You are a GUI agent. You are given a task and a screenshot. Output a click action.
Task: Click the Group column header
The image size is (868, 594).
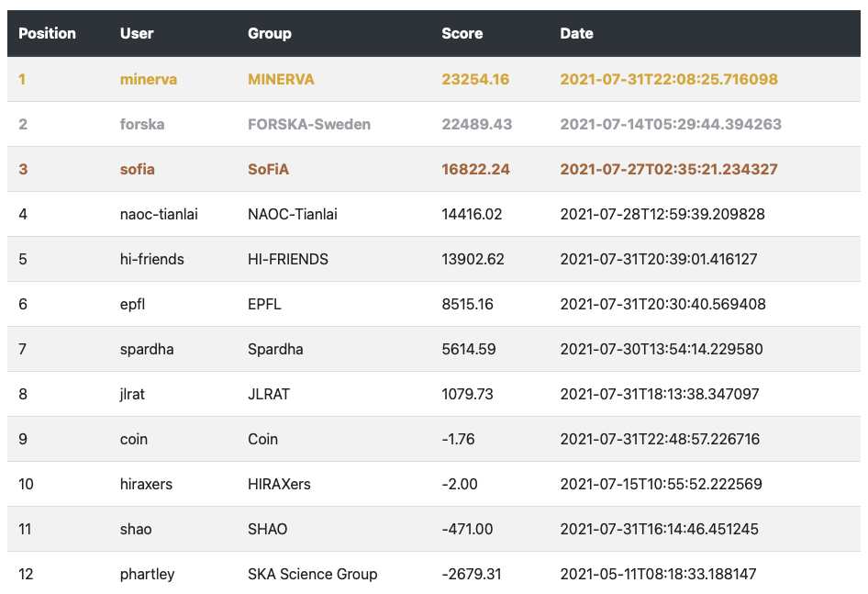(x=270, y=33)
